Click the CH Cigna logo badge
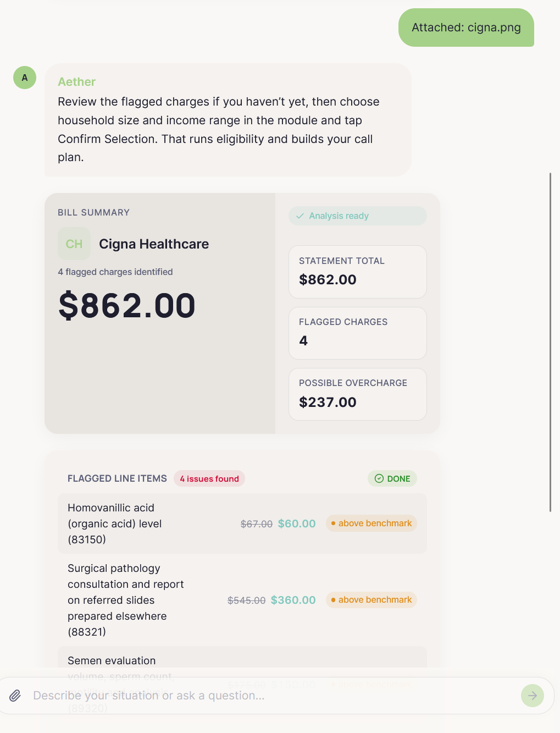 pos(74,244)
